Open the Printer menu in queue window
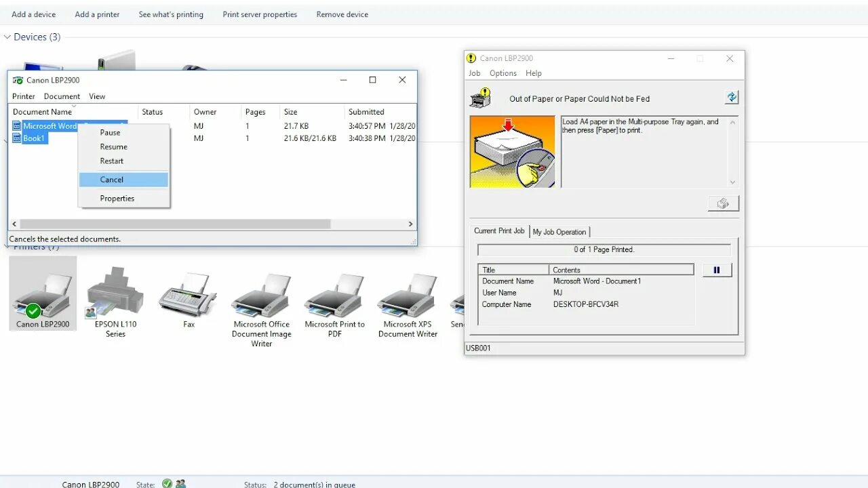This screenshot has height=488, width=868. 24,96
